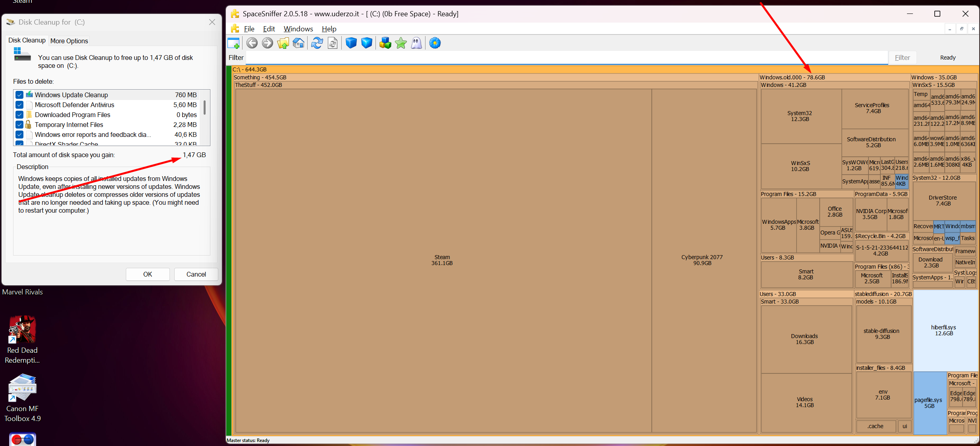This screenshot has width=980, height=446.
Task: Click the Home house icon
Action: 298,43
